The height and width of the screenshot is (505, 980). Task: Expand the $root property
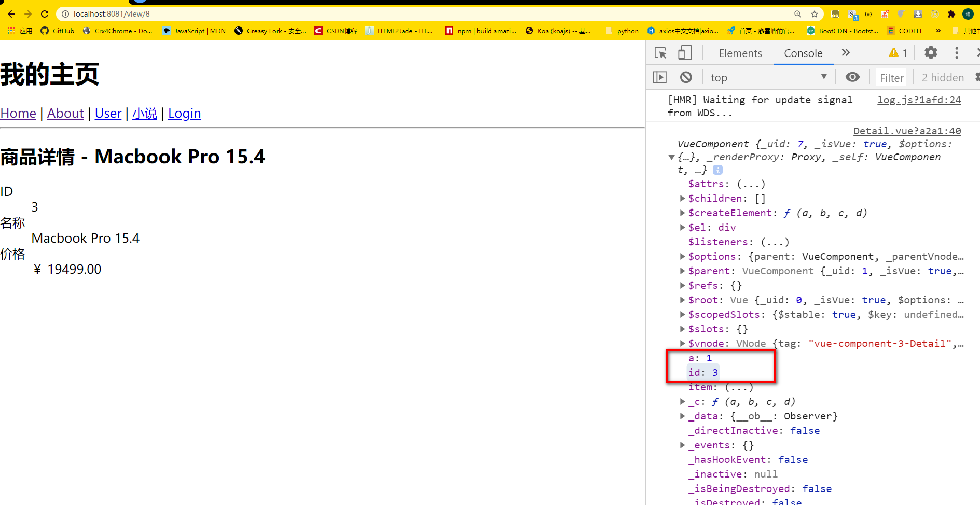click(683, 300)
